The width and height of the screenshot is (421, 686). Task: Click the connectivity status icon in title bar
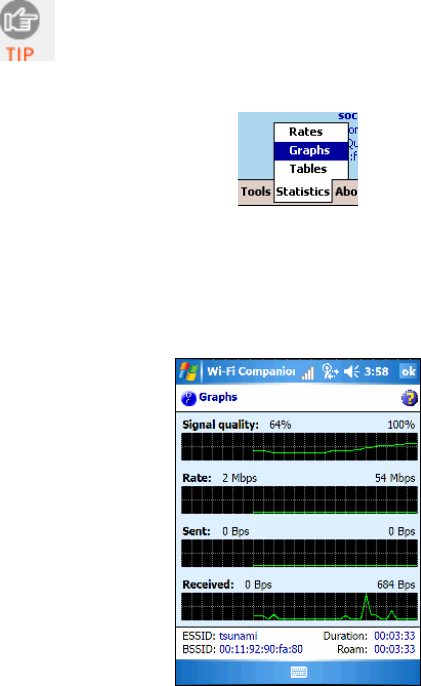click(x=330, y=372)
